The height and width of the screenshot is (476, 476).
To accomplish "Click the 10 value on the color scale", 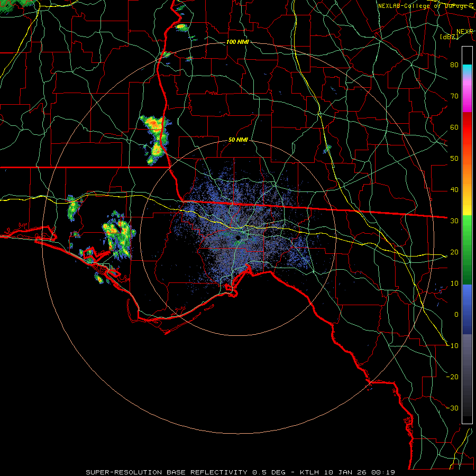I will point(454,283).
